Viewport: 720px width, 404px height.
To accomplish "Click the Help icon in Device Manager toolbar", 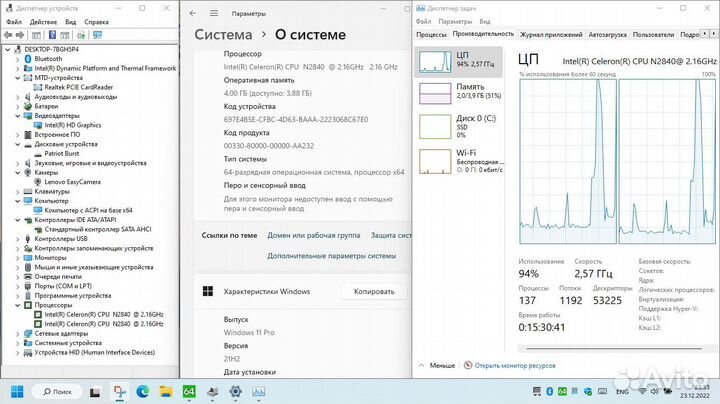I will pos(52,35).
